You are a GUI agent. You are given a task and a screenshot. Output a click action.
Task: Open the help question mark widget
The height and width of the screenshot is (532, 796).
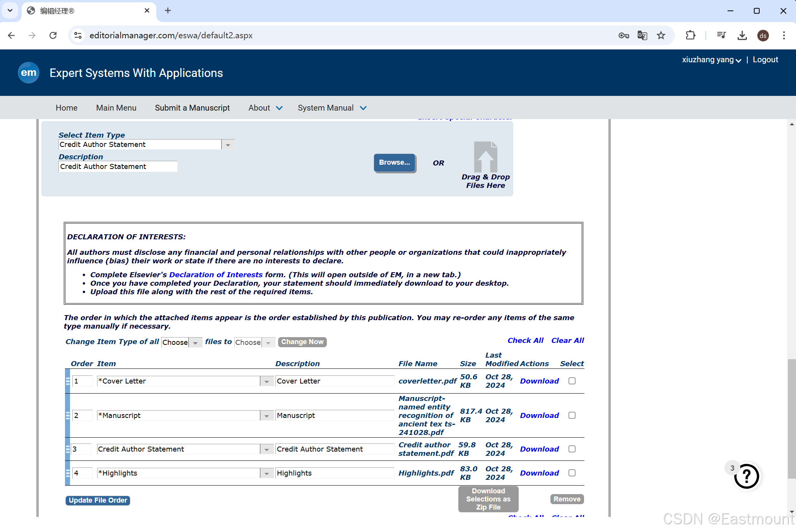coord(746,476)
